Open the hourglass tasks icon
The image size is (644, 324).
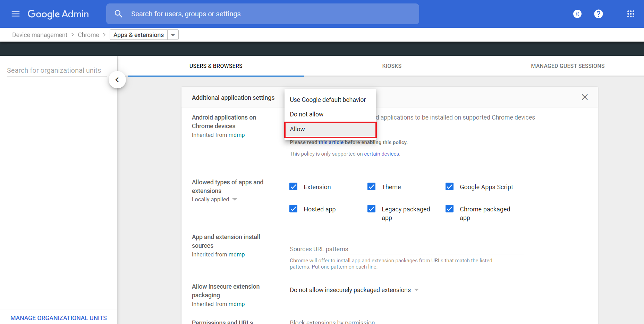click(577, 14)
